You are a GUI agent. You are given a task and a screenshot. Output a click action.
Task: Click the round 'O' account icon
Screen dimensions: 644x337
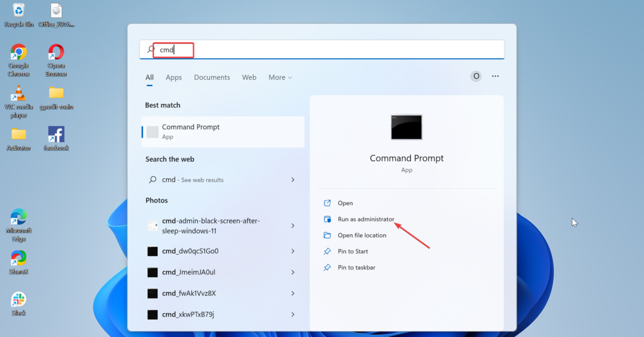coord(476,77)
